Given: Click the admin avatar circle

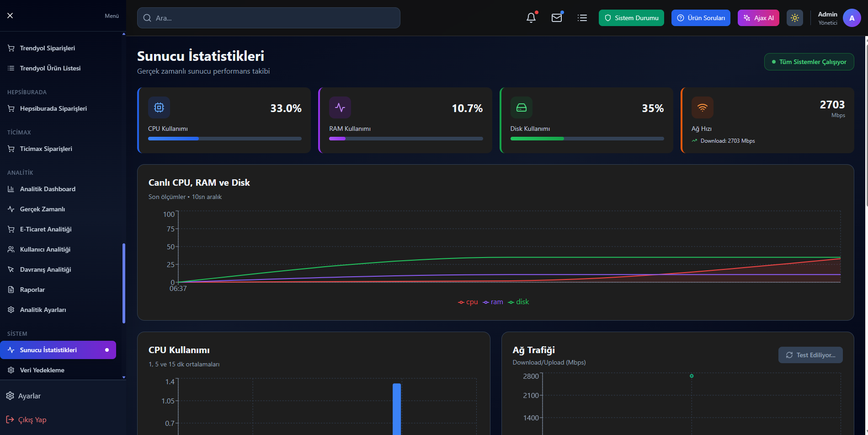Looking at the screenshot, I should coord(851,18).
